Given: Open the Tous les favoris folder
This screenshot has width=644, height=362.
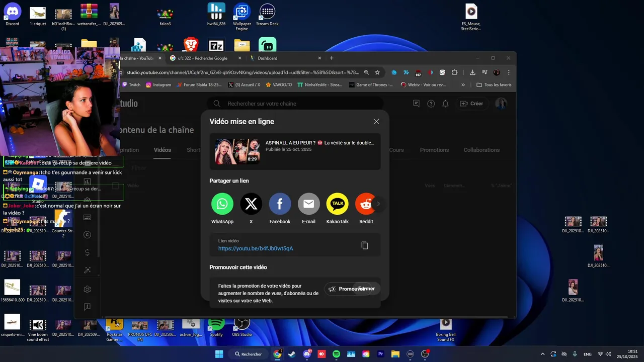Looking at the screenshot, I should (x=494, y=85).
